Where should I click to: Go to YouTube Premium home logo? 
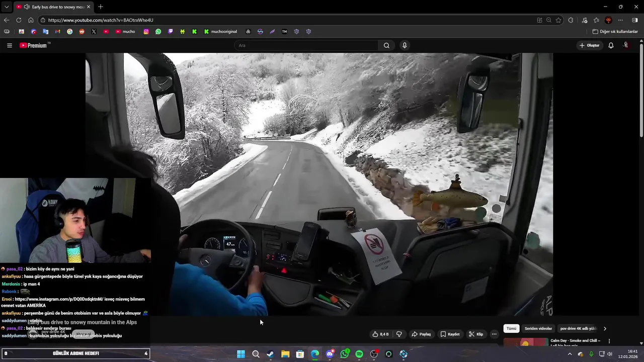point(33,45)
